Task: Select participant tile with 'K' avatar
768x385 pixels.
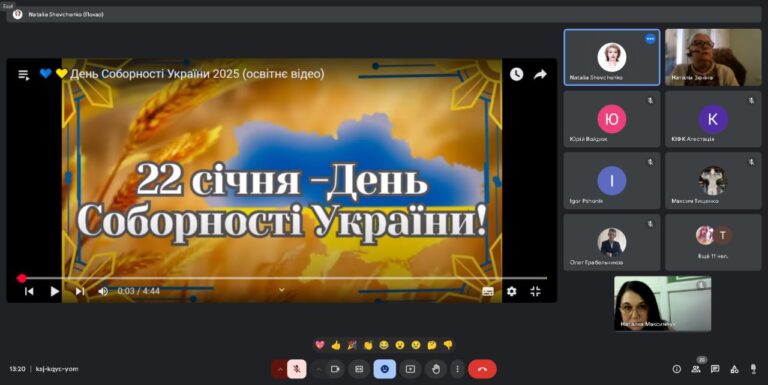Action: click(713, 119)
